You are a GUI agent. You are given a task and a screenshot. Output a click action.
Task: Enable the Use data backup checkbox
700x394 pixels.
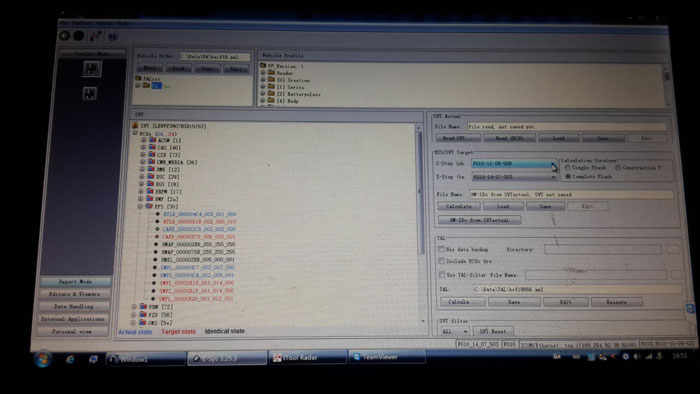pos(441,249)
